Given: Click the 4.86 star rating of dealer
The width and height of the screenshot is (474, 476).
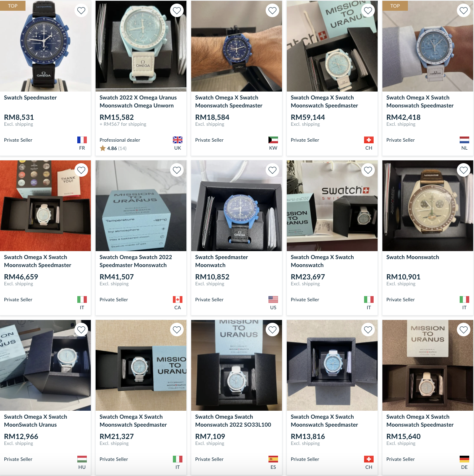Looking at the screenshot, I should tap(113, 148).
